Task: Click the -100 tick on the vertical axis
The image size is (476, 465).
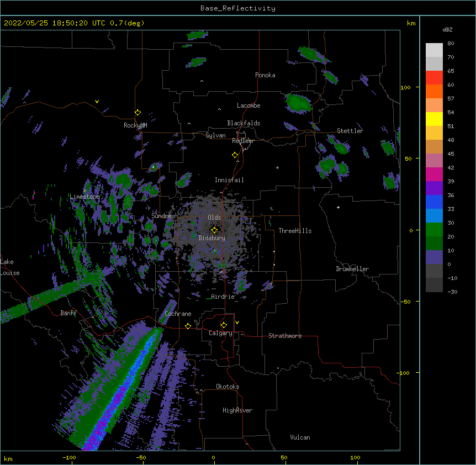Action: tap(404, 373)
